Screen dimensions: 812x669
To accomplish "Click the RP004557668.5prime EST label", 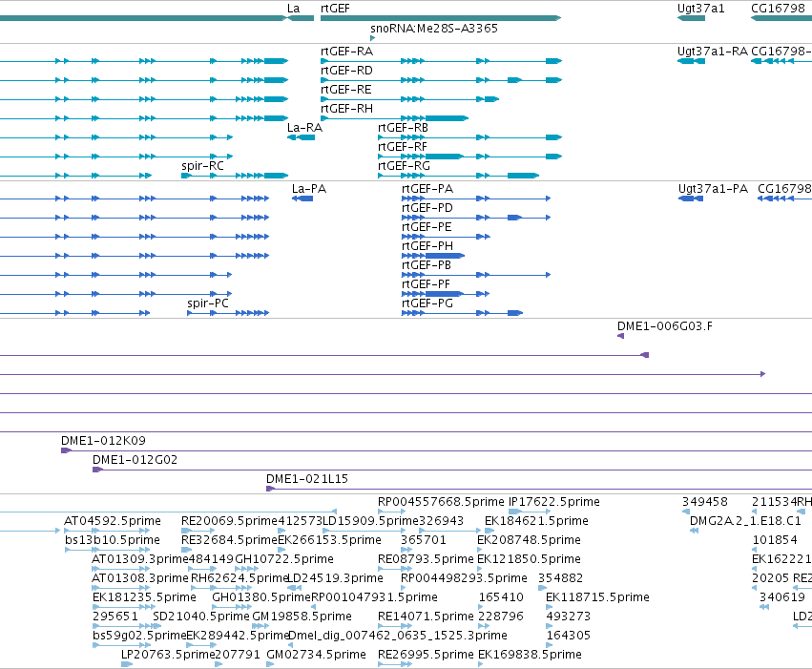I will pos(441,502).
